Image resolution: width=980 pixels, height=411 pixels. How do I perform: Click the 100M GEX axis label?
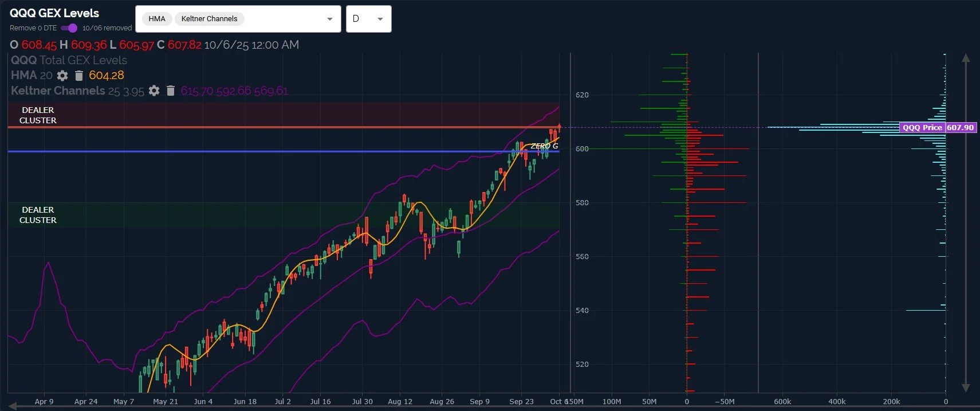tap(612, 401)
